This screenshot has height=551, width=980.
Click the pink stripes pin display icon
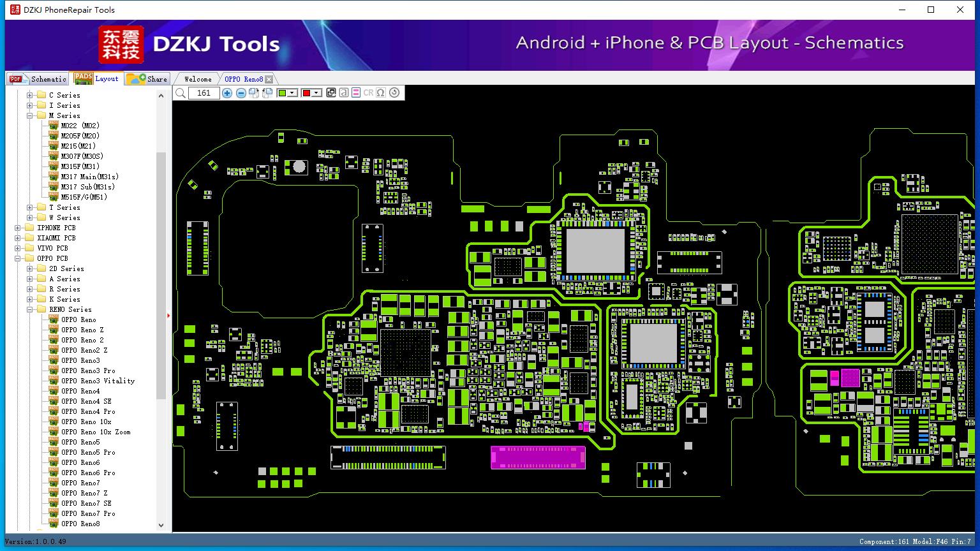356,93
